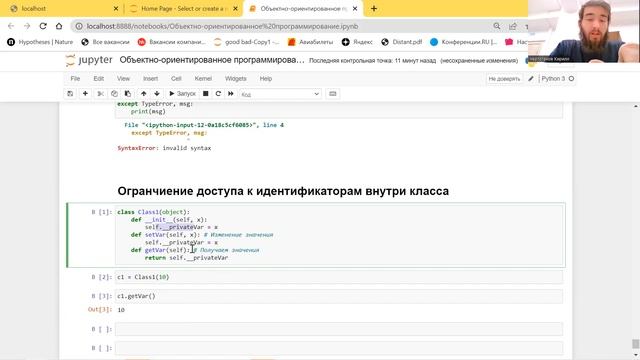Move selected cell down arrow

(x=157, y=93)
